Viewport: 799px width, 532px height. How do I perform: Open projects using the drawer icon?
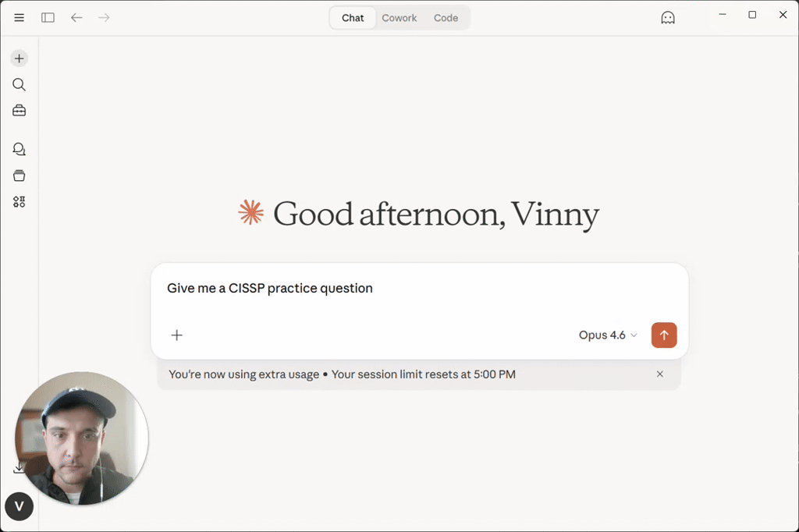point(19,176)
